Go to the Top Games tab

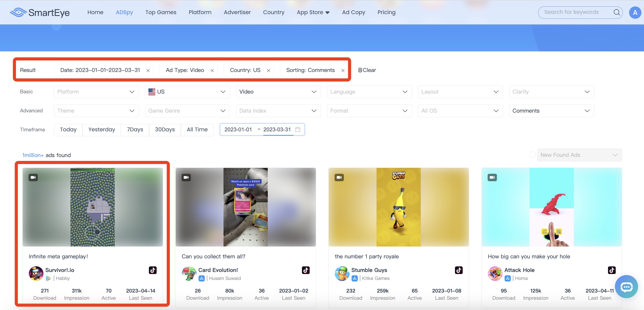161,12
